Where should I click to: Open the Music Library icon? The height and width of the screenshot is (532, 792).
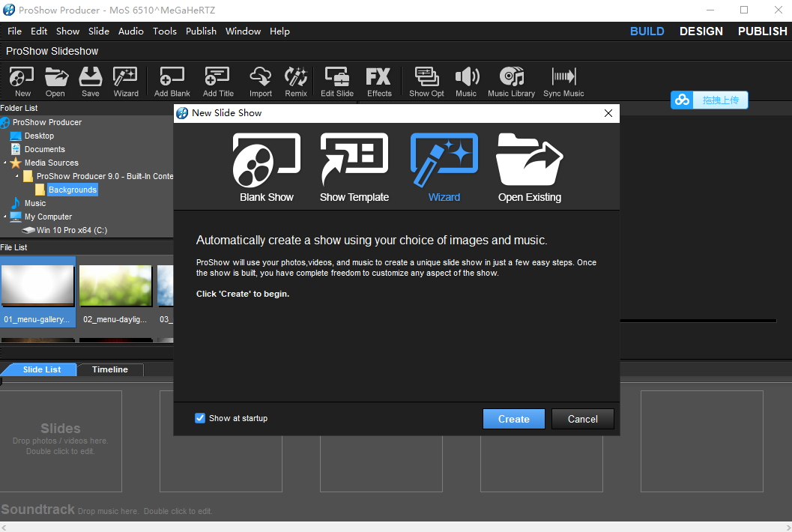(511, 82)
